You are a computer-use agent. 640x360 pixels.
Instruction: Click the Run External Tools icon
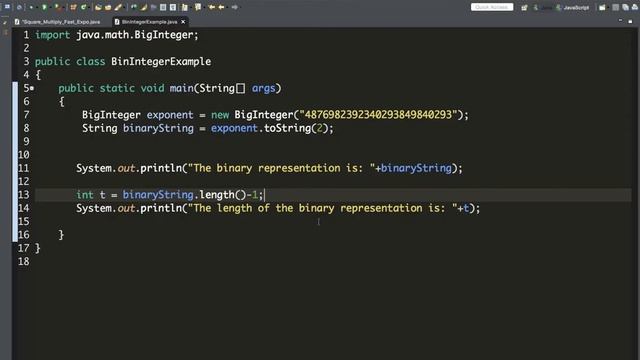click(x=58, y=7)
